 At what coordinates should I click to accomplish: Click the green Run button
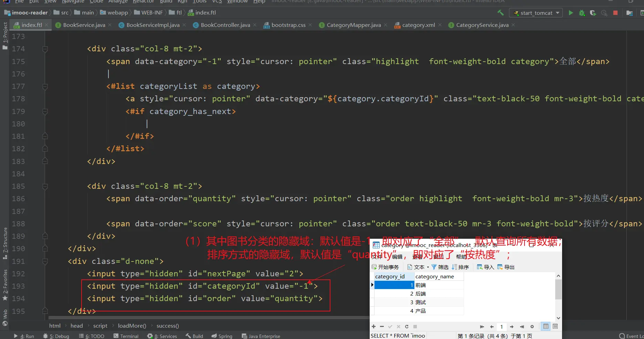(x=571, y=13)
